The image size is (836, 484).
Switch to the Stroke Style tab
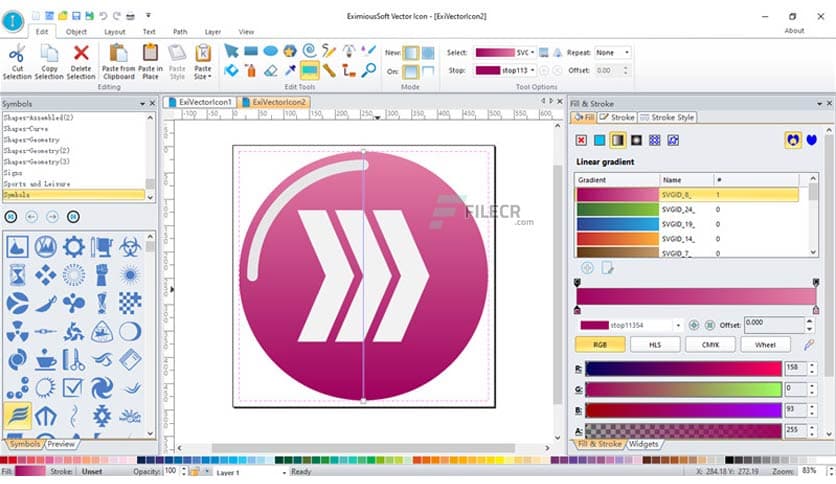pos(667,117)
